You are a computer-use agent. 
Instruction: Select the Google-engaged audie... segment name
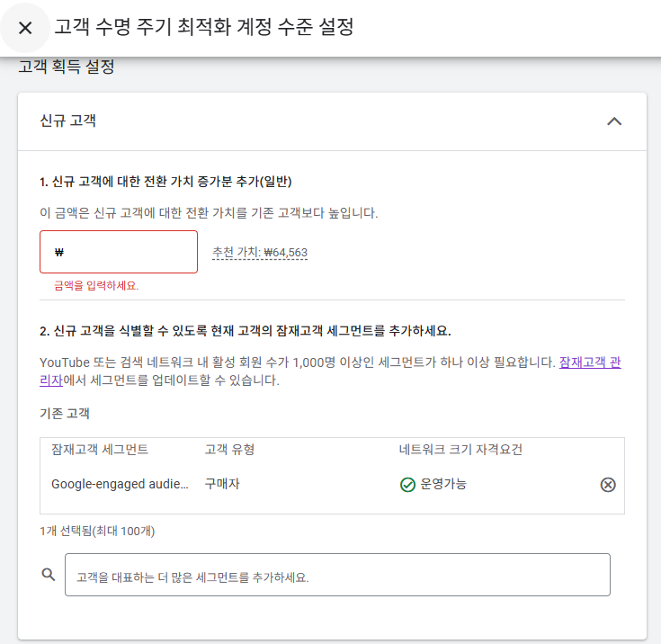click(x=120, y=484)
